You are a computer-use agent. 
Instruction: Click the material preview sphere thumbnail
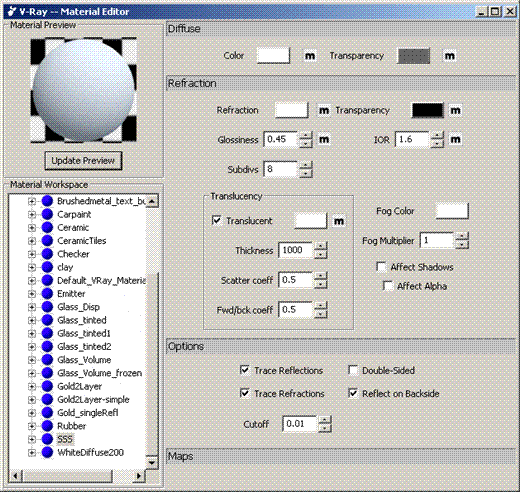click(x=83, y=90)
